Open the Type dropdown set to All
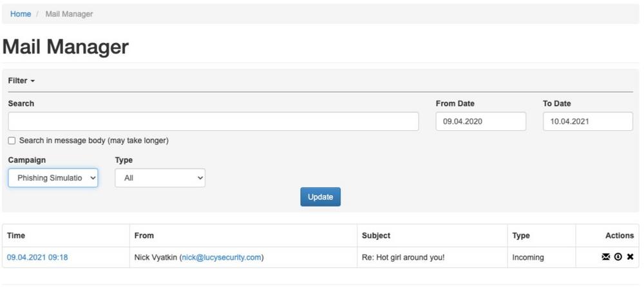This screenshot has height=287, width=644. point(160,177)
